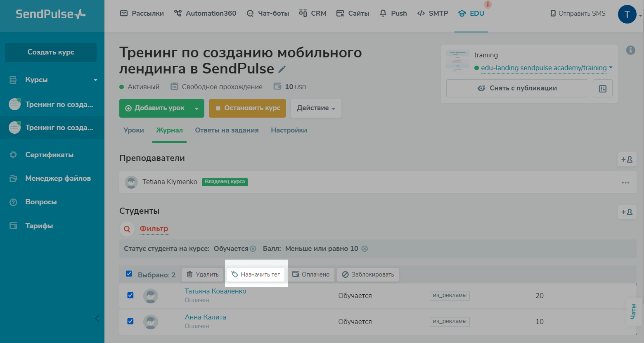
Task: Click the Создать курс button
Action: tap(51, 52)
